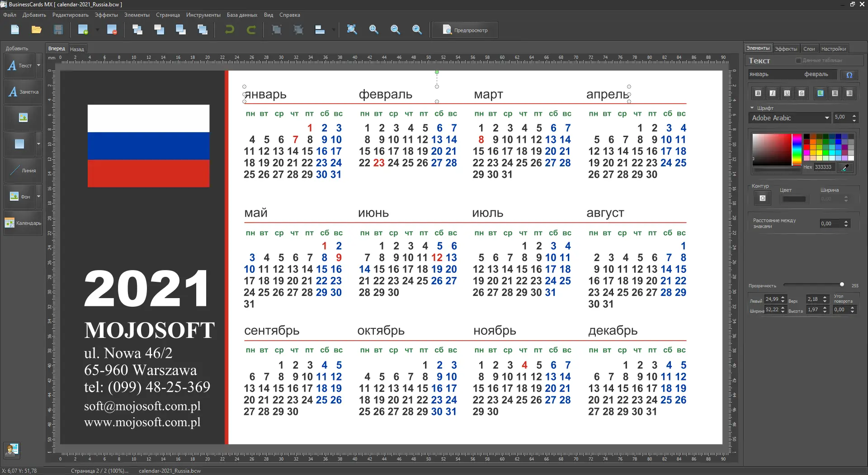Click the group objects icon in the toolbar
The width and height of the screenshot is (868, 475).
click(x=277, y=30)
